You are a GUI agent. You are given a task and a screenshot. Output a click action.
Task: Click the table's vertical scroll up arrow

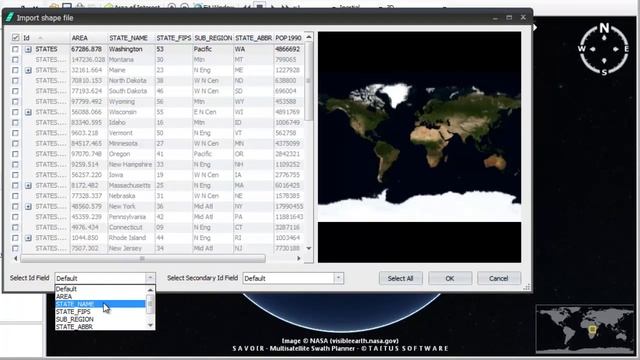[309, 37]
